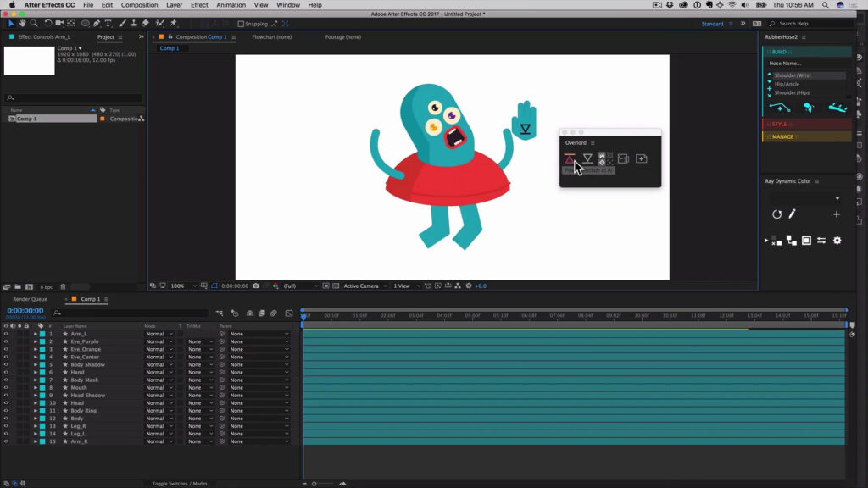
Task: Click the pencil edit icon in Ray Dynamic Color
Action: [x=790, y=213]
